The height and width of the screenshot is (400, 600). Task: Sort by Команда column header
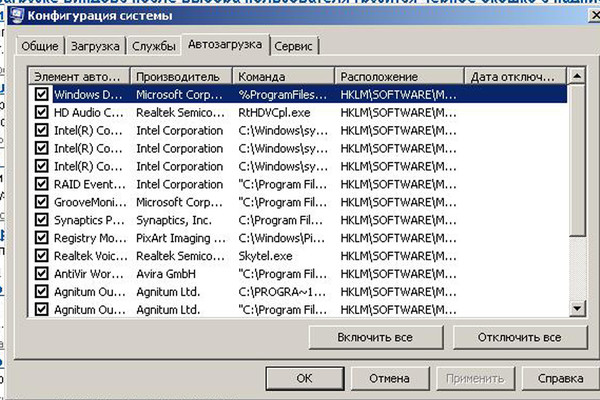pos(284,76)
